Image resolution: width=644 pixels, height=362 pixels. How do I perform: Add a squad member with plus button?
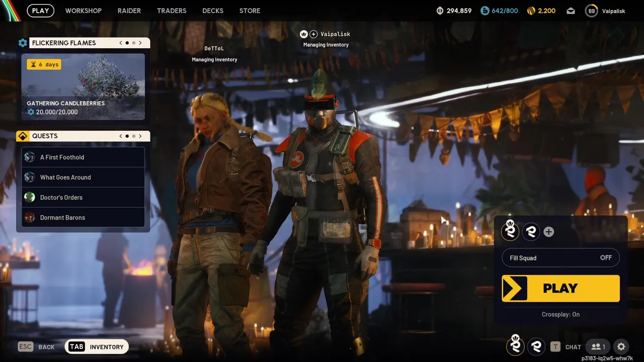tap(549, 232)
